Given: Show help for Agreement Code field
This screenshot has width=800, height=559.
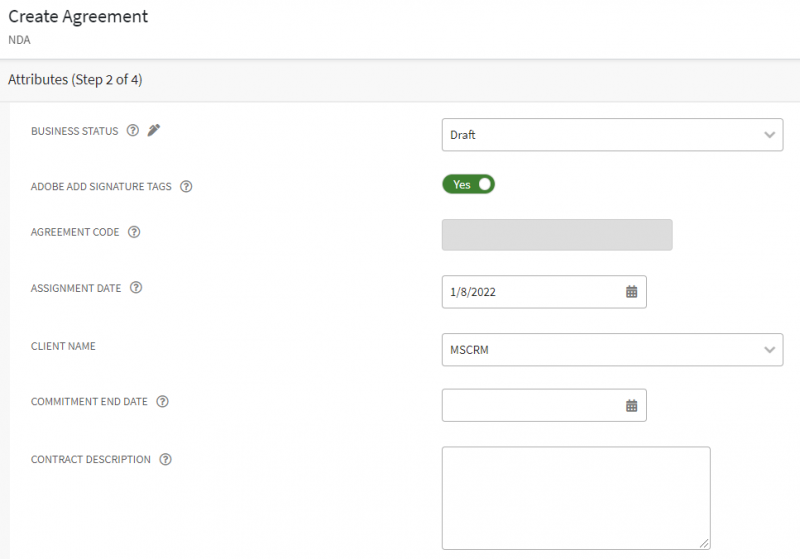Looking at the screenshot, I should pyautogui.click(x=134, y=232).
